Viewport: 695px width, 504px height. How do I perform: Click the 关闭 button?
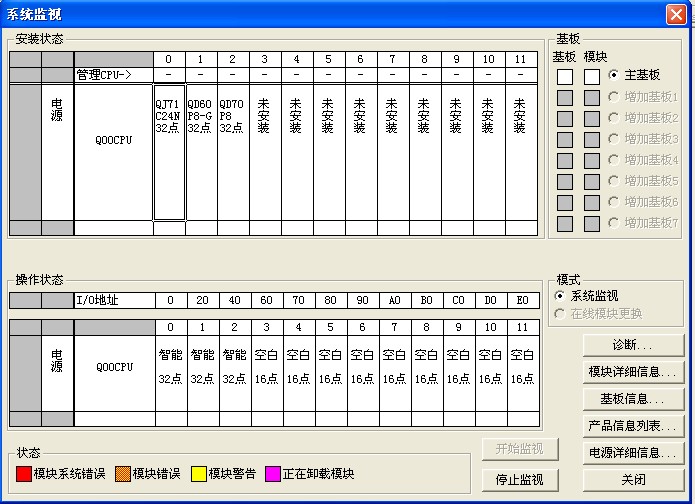tap(634, 480)
